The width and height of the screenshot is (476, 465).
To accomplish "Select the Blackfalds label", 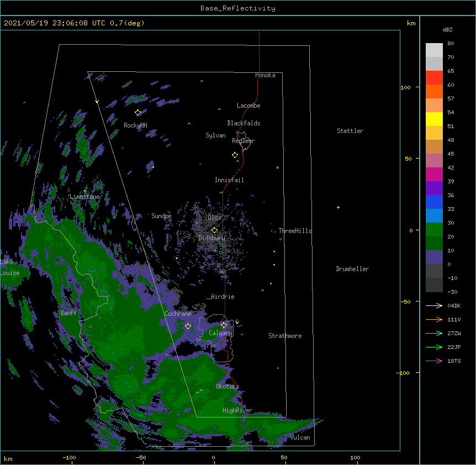I will (244, 123).
